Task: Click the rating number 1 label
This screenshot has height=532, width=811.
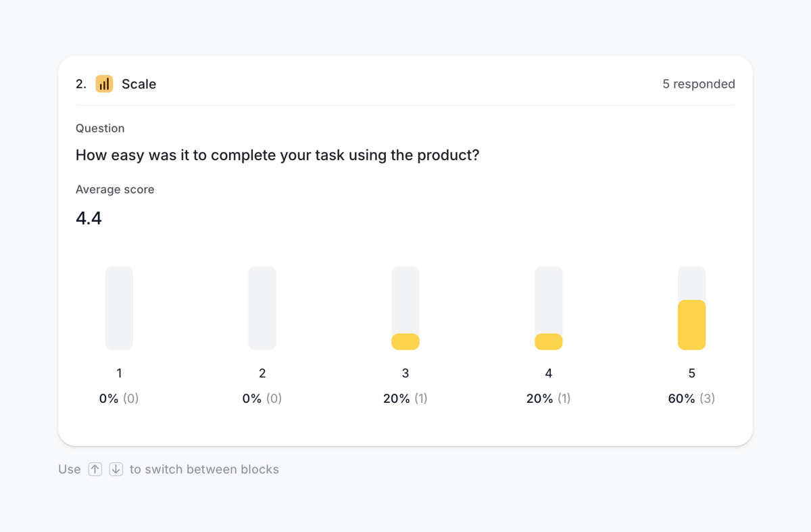Action: tap(119, 372)
